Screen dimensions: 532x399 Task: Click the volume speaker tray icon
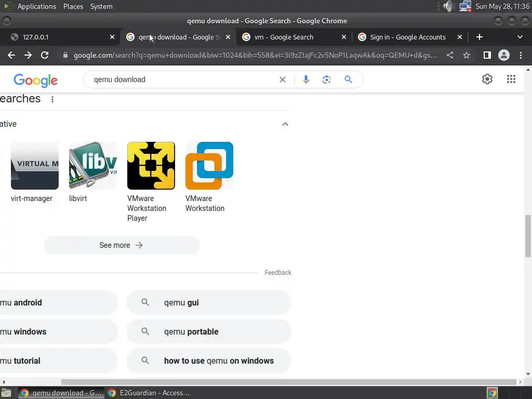click(448, 6)
